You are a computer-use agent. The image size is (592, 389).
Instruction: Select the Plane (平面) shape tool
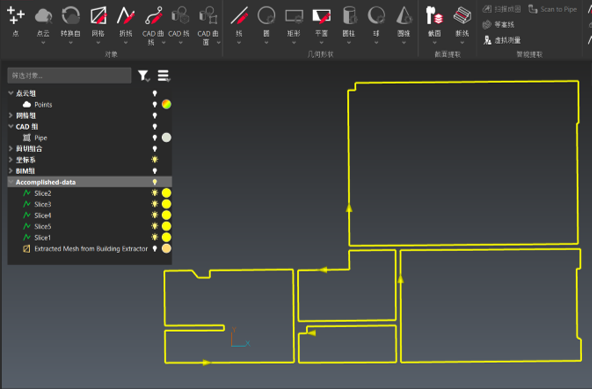(x=321, y=15)
